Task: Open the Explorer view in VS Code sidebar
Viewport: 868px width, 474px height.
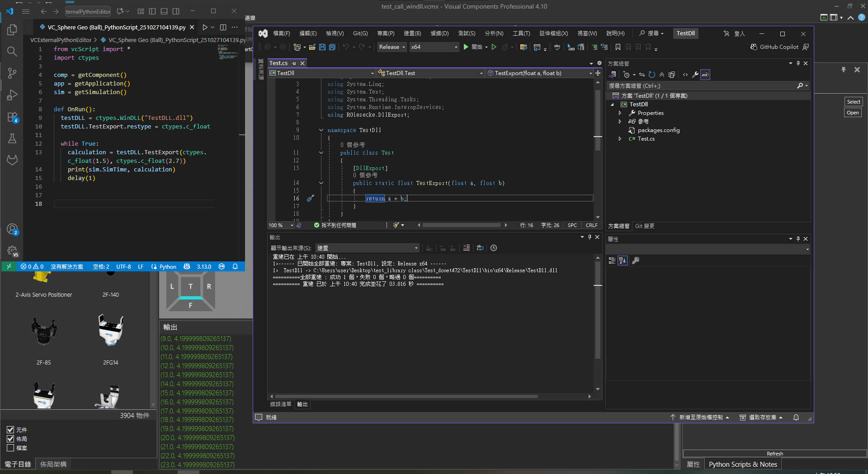Action: 12,30
